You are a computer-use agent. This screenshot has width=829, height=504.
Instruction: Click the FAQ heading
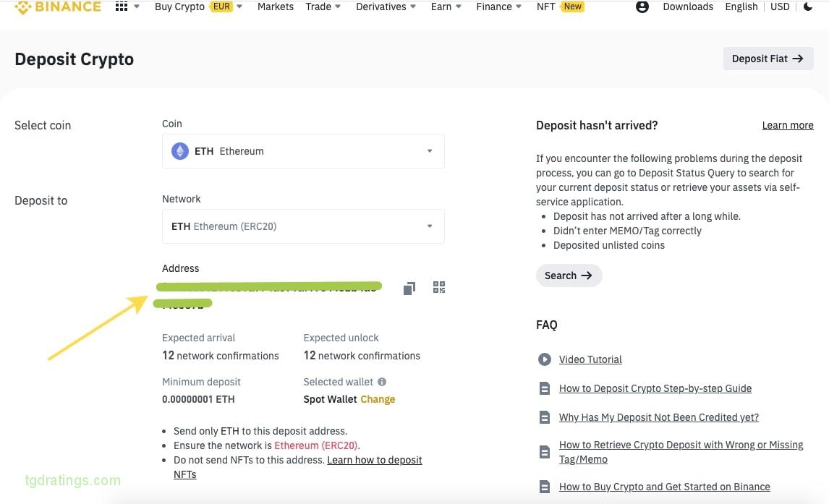(x=547, y=325)
